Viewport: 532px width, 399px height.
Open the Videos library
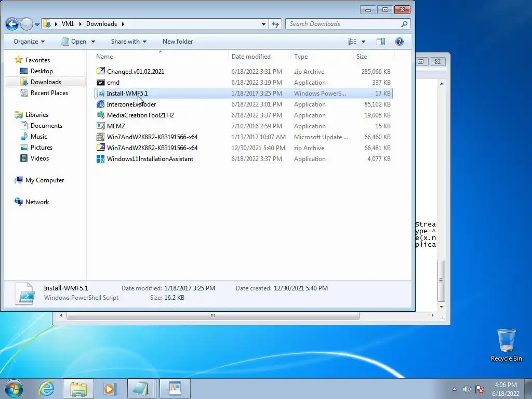tap(39, 158)
